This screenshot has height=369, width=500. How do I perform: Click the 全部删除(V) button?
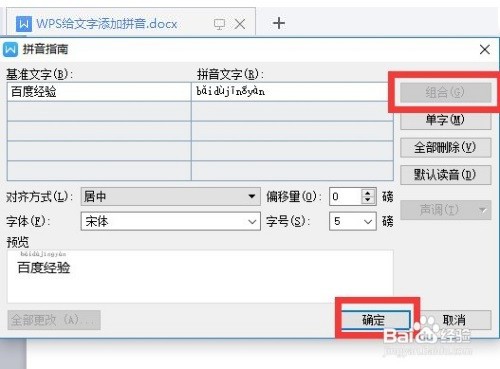point(445,147)
